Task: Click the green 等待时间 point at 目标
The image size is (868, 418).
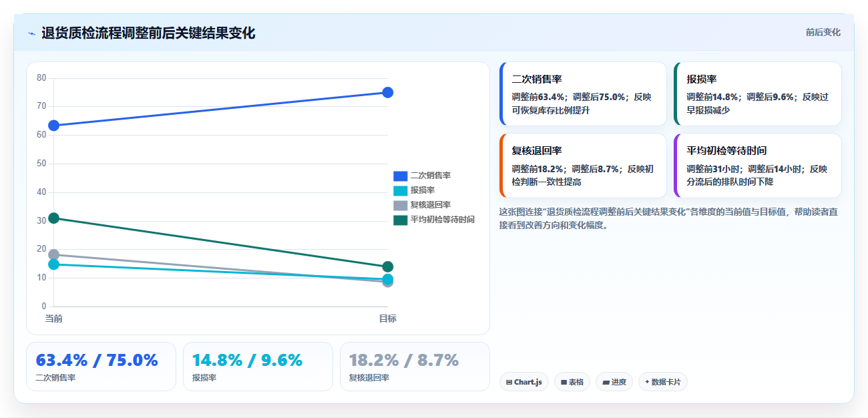Action: coord(387,267)
